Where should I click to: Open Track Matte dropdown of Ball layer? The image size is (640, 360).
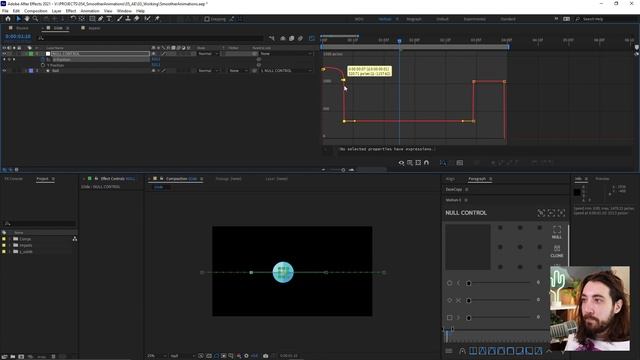click(x=238, y=71)
